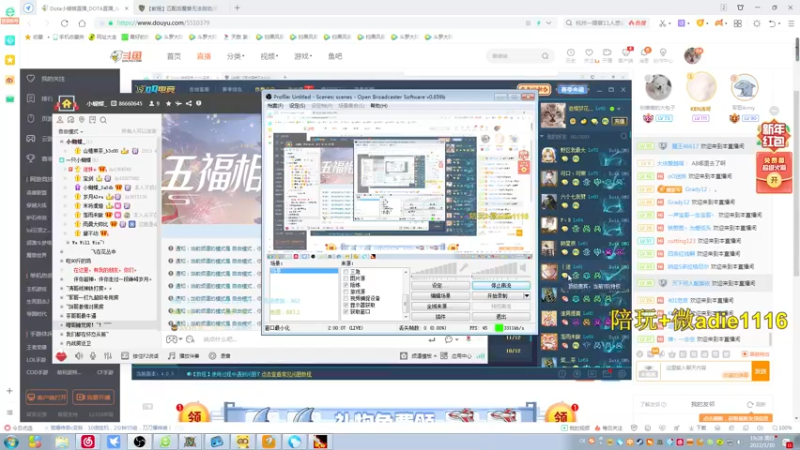800x450 pixels.
Task: Open the channel info icon in header
Action: pos(198,104)
